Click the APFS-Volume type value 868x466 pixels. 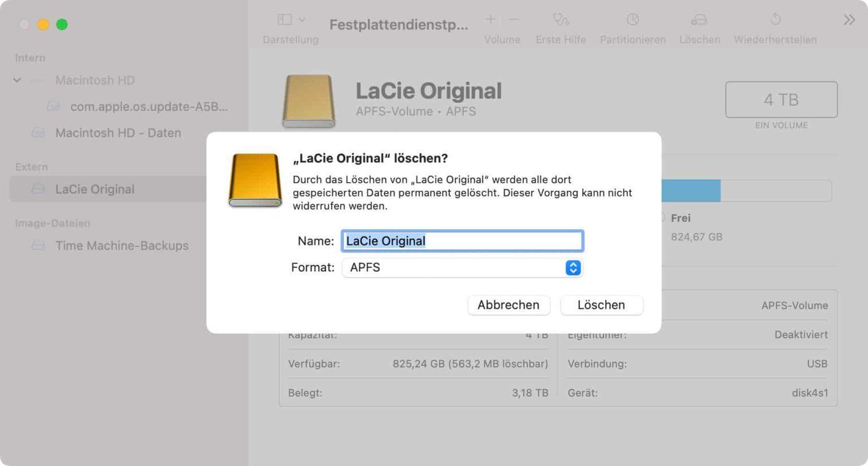pos(795,305)
